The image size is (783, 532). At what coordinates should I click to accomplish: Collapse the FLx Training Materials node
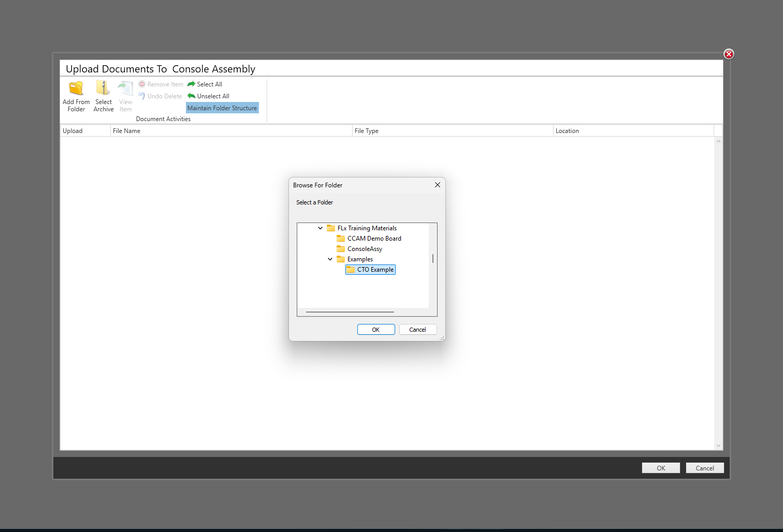(x=320, y=228)
